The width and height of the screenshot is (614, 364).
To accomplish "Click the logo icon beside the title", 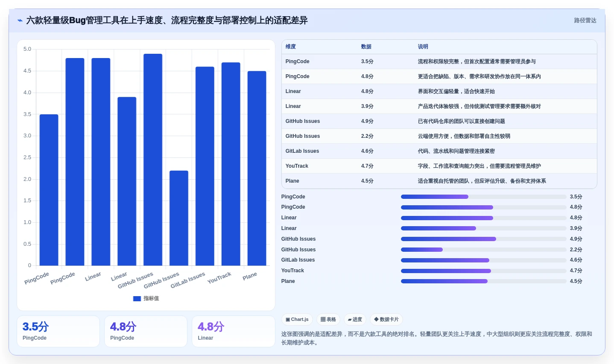I will coord(20,20).
